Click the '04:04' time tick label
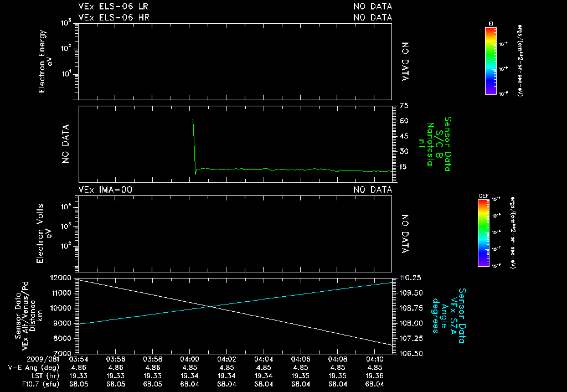Screen dimensions: 567x392 tap(263, 359)
